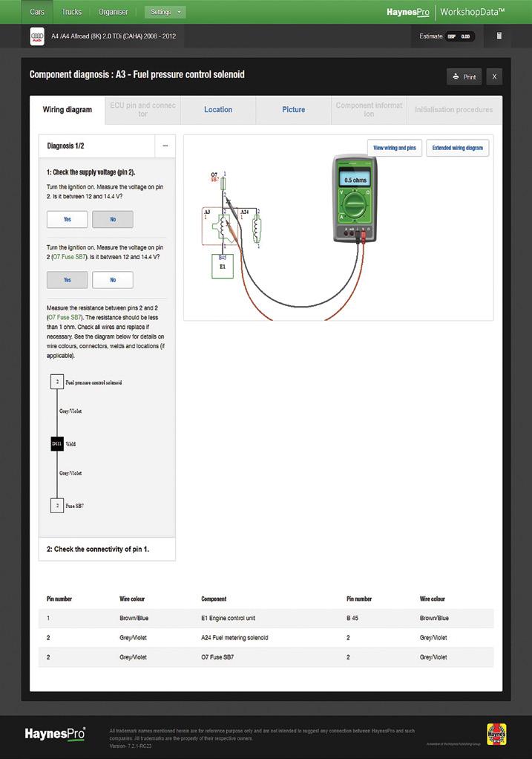Screen dimensions: 532x759
Task: Open the Extended wiring diagram
Action: pyautogui.click(x=458, y=148)
